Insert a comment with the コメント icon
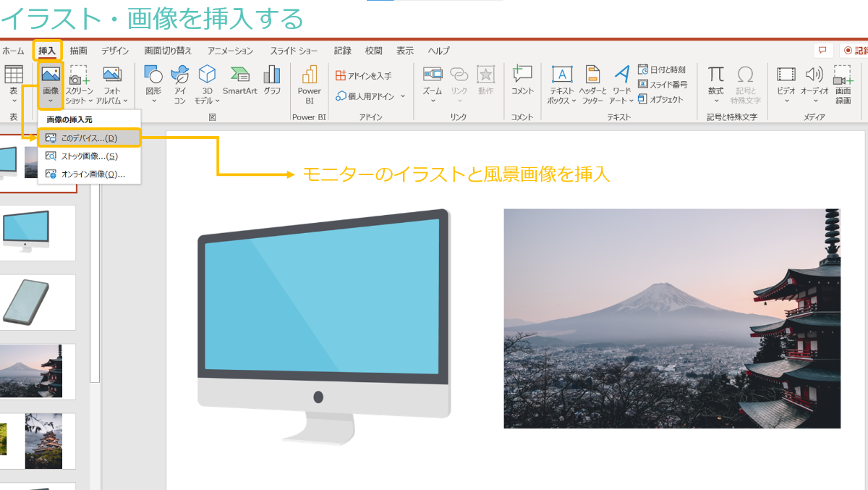Image resolution: width=868 pixels, height=490 pixels. tap(522, 80)
